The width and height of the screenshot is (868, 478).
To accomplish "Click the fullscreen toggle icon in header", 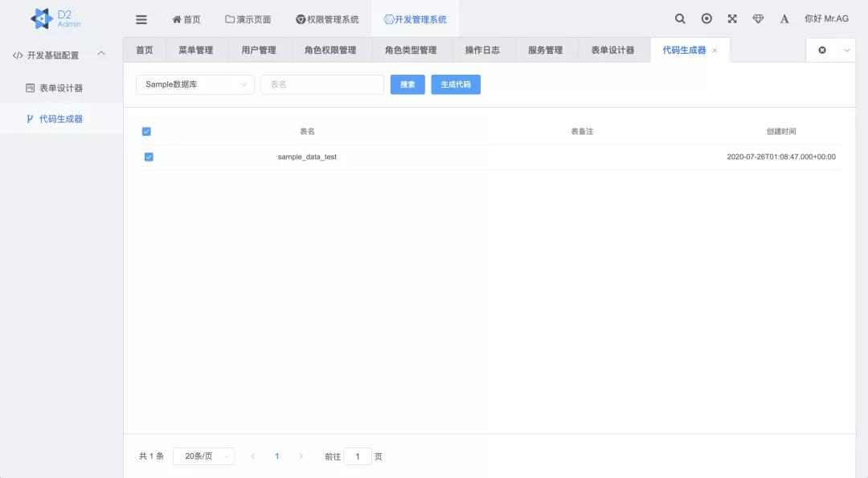I will [731, 18].
